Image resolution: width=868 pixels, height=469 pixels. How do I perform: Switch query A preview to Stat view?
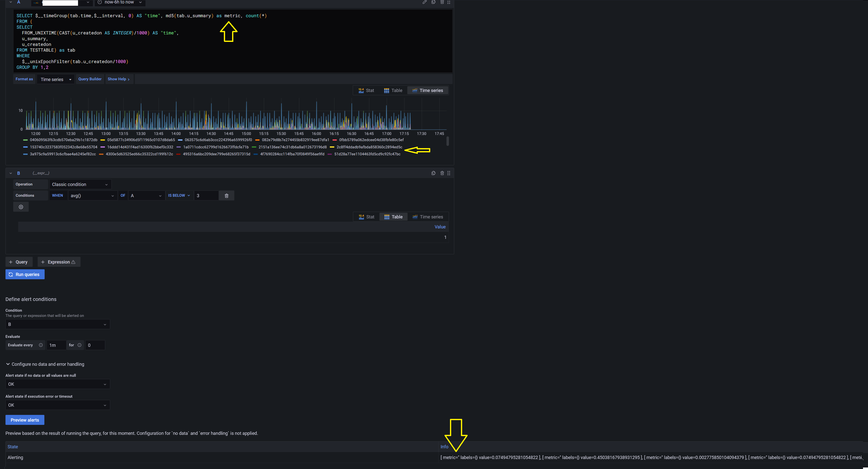coord(366,90)
